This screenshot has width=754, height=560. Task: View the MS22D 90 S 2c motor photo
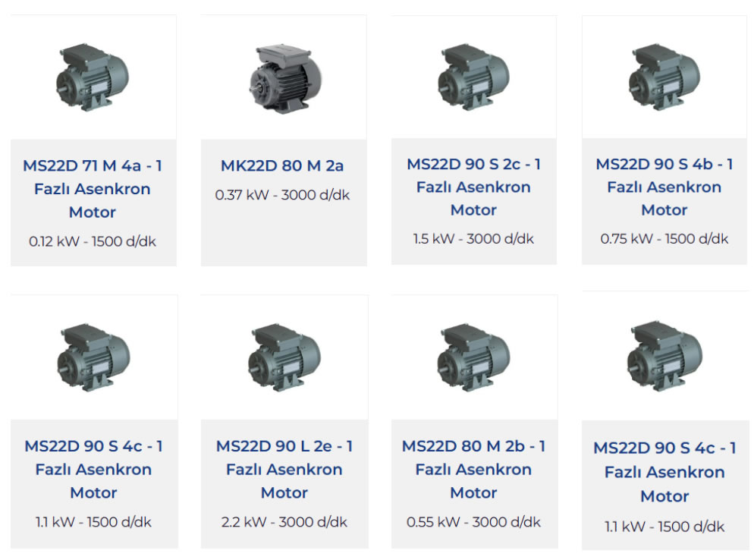(473, 77)
